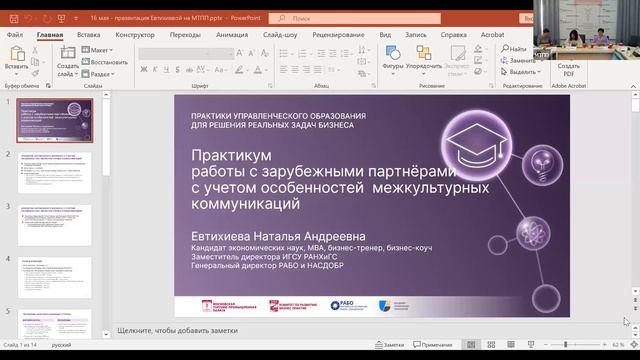Copy the selection using the copy icon
The height and width of the screenshot is (360, 640).
35,62
